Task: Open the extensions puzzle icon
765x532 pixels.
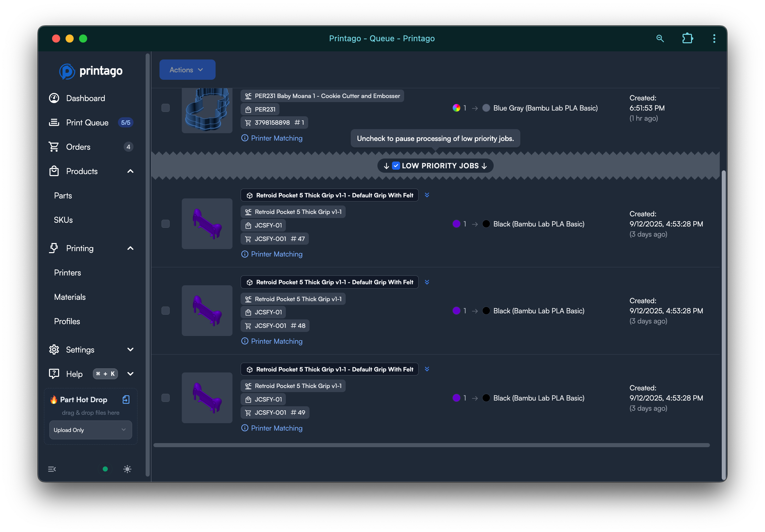Action: click(x=687, y=39)
